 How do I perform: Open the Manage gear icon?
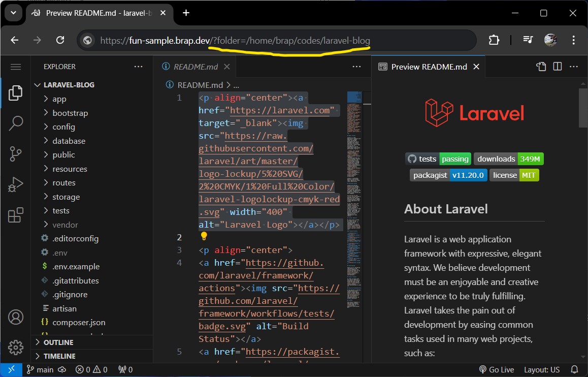point(15,348)
